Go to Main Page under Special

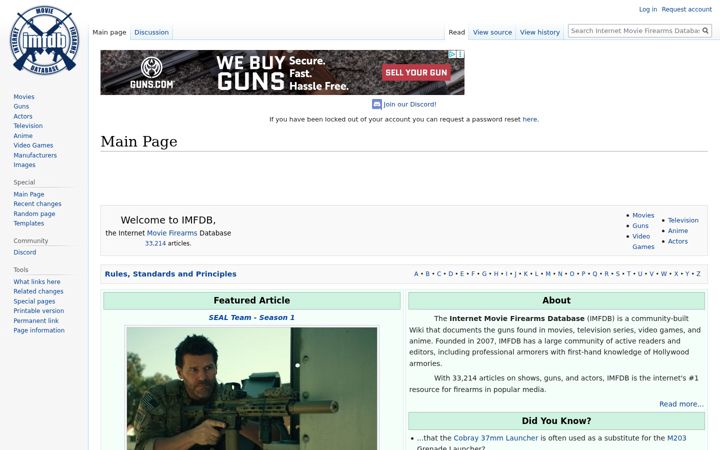(x=28, y=194)
